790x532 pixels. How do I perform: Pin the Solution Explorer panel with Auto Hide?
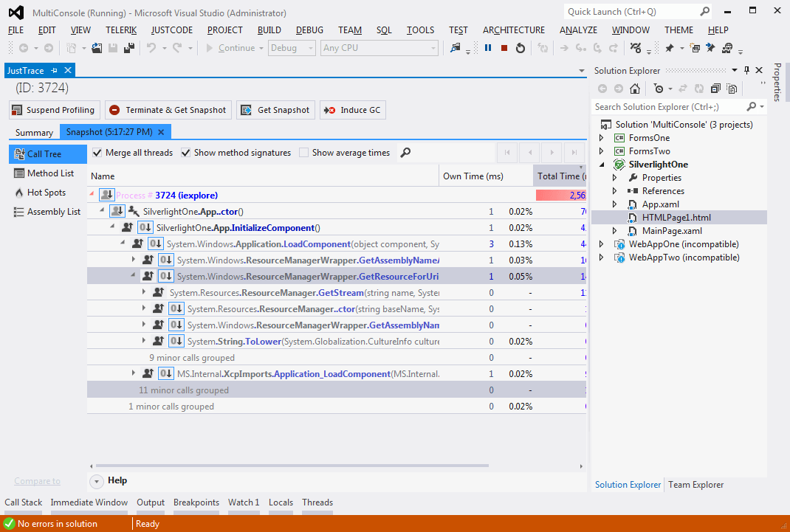coord(746,70)
